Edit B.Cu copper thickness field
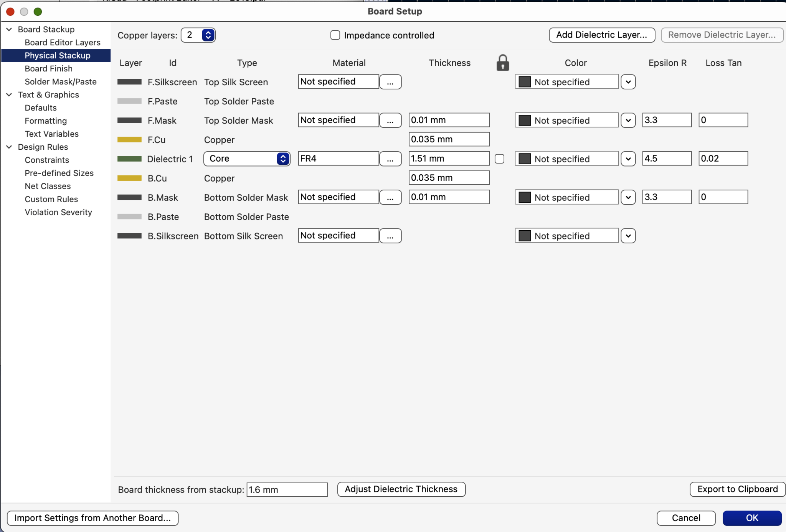Viewport: 786px width, 532px height. pos(449,178)
